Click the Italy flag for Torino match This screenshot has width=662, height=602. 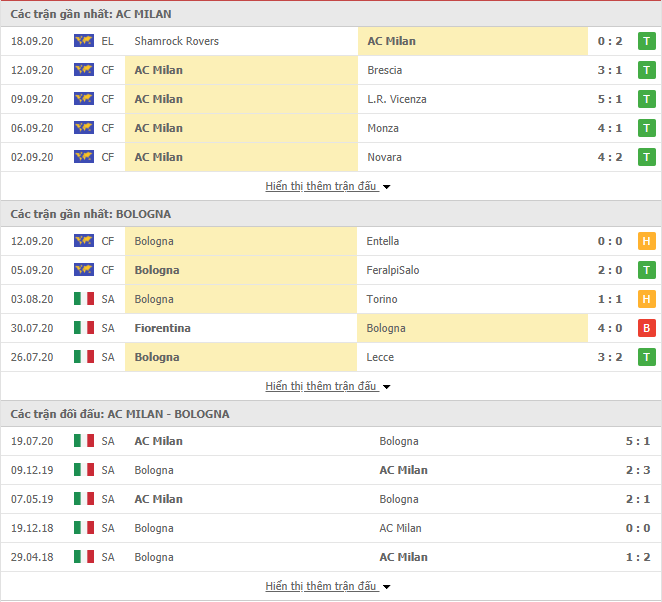click(x=84, y=299)
